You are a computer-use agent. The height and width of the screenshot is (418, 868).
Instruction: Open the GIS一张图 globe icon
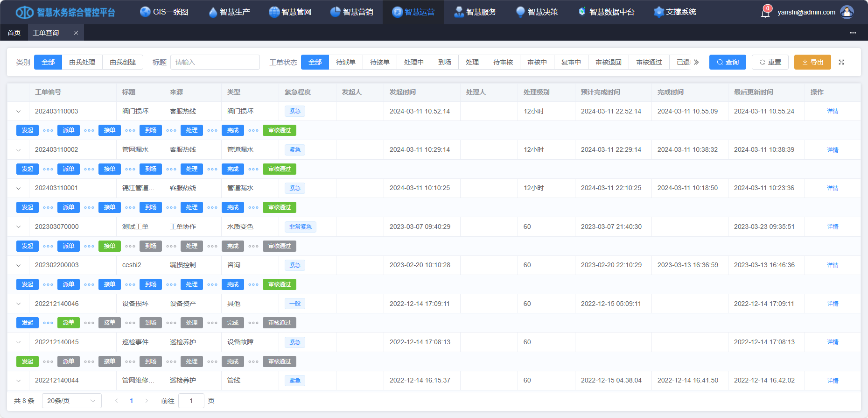[x=145, y=12]
